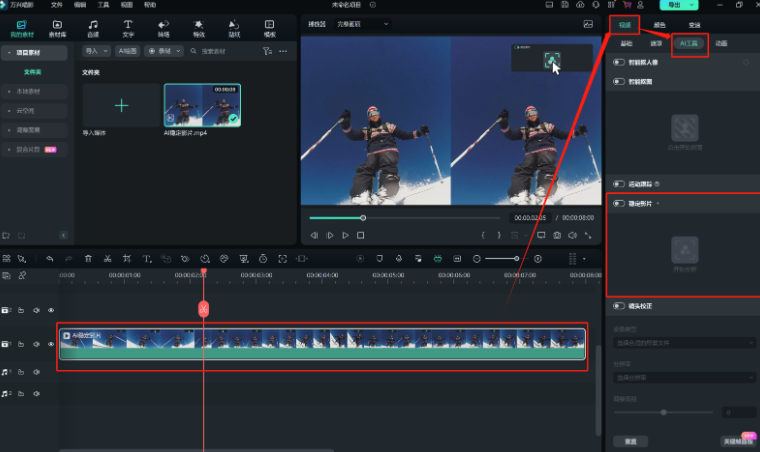Toggle the 智能抠人像 AI portrait switch
This screenshot has height=452, width=760.
[620, 62]
